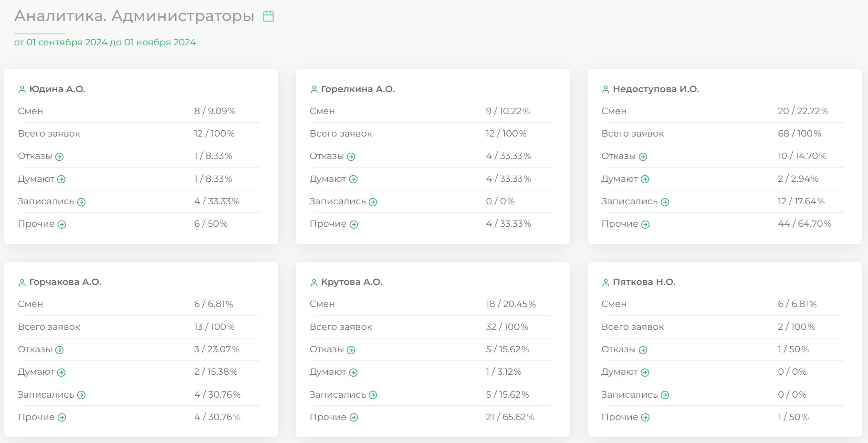
Task: Click the user icon beside Горелкина А.О.
Action: tap(314, 89)
